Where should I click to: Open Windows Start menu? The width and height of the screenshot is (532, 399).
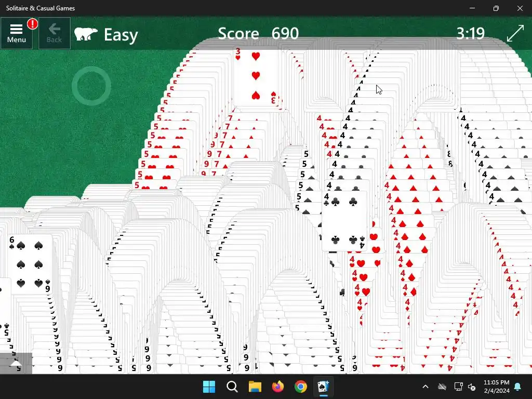coord(209,387)
